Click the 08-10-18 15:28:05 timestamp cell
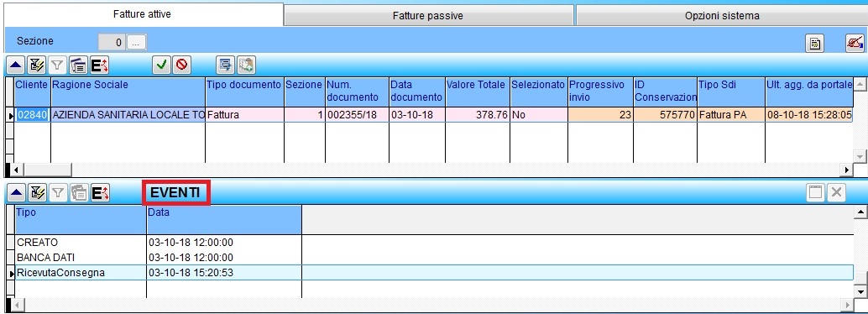Screen dimensions: 868x314 tap(808, 115)
